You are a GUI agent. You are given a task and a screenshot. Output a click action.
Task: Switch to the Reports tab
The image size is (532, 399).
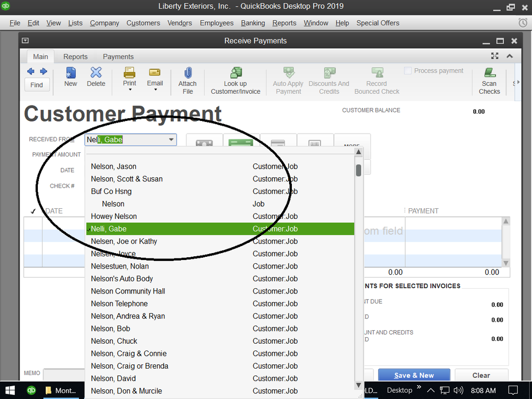coord(75,56)
